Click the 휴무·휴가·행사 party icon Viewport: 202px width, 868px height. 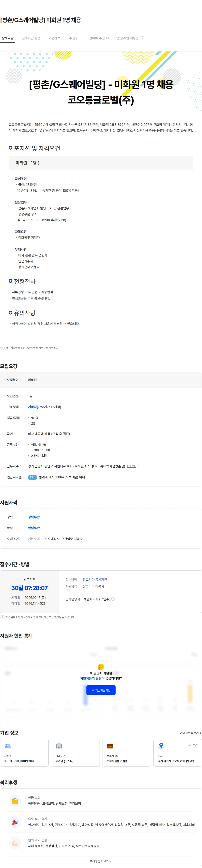click(15, 822)
